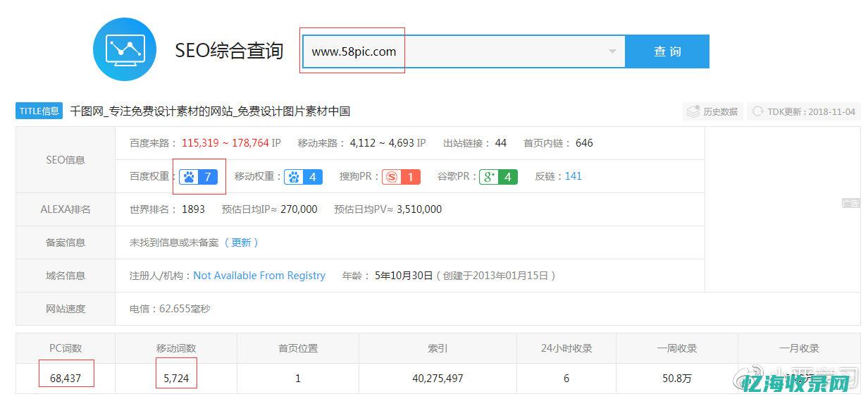Click the 首页内链 value 646
The width and height of the screenshot is (868, 399).
pyautogui.click(x=584, y=143)
